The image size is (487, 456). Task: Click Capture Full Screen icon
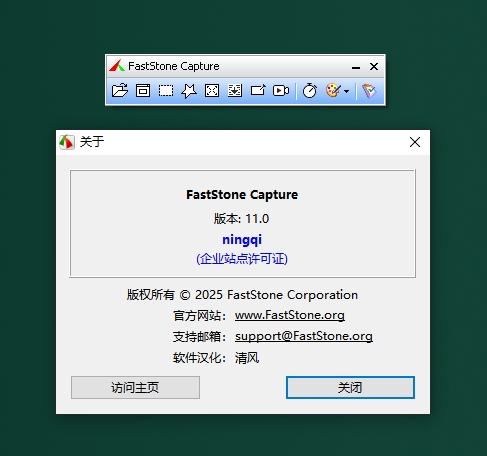click(x=212, y=90)
